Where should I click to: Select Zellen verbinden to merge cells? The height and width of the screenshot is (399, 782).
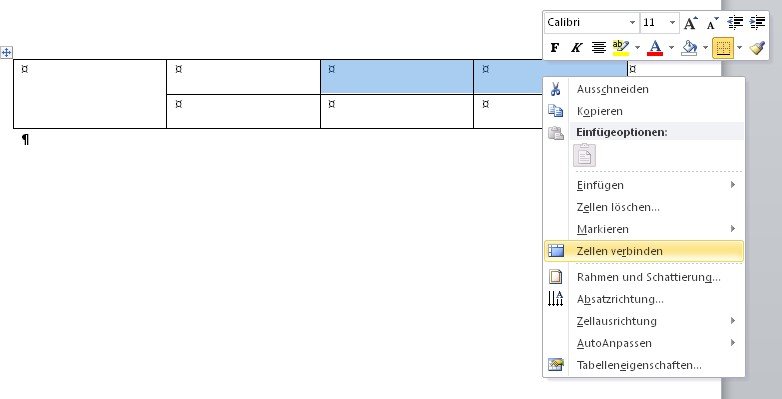pos(644,251)
